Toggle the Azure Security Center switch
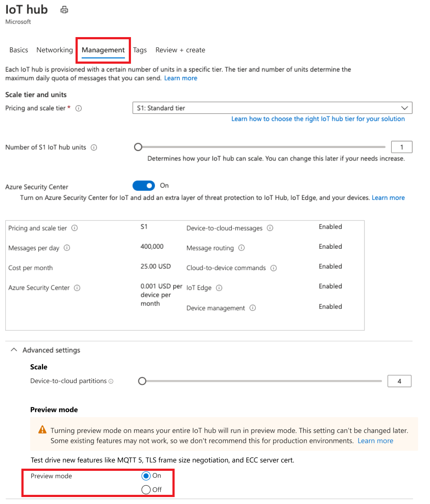This screenshot has width=430, height=504. click(144, 186)
